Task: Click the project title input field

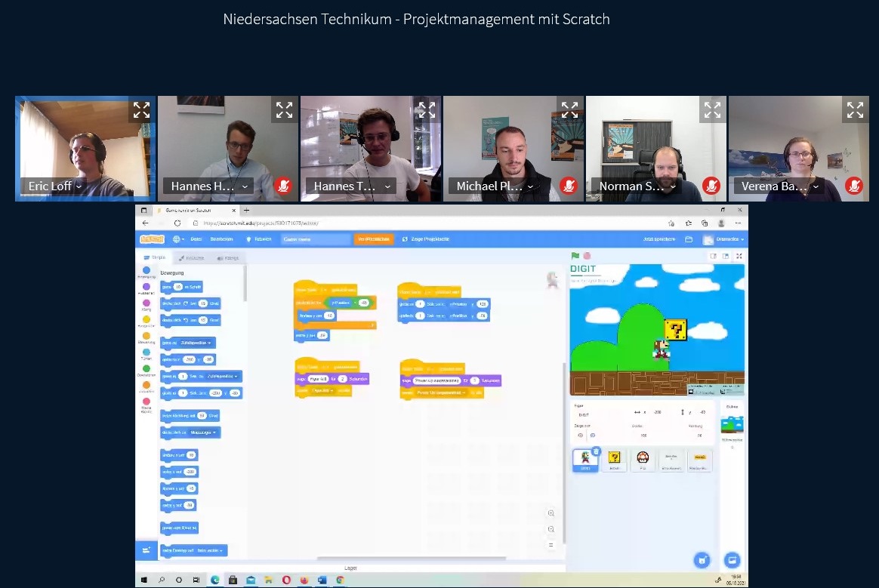Action: point(315,239)
